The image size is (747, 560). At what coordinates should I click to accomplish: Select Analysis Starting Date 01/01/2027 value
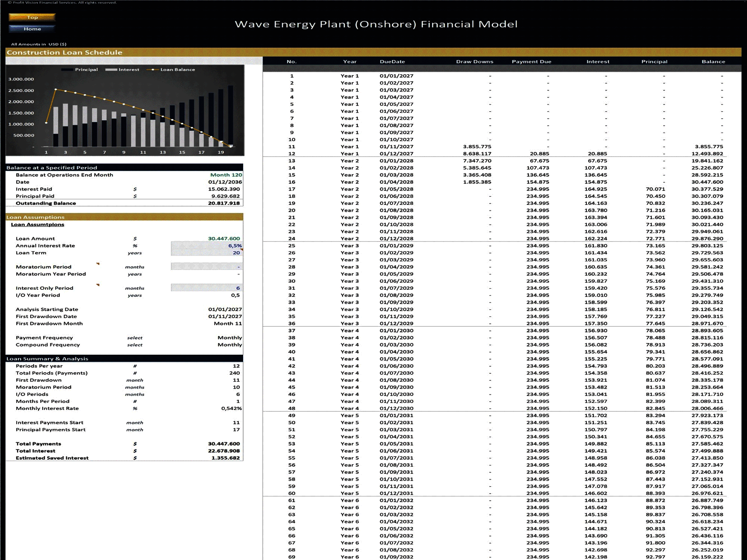pyautogui.click(x=225, y=309)
